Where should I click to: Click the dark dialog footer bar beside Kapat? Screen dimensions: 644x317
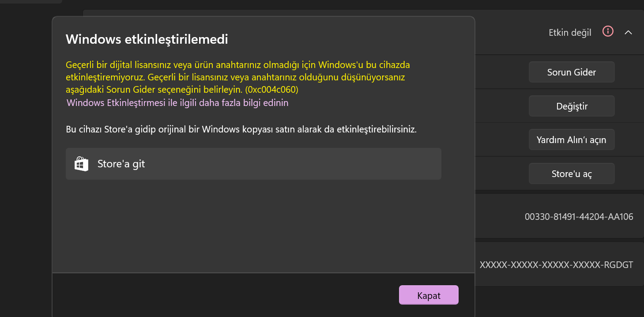click(x=225, y=295)
